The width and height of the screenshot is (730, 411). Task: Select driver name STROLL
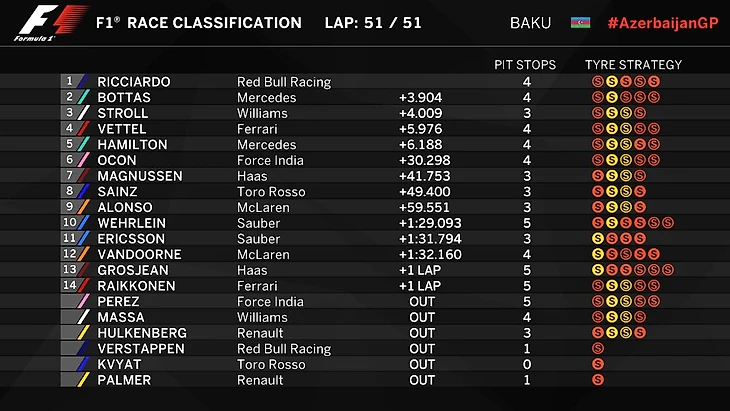(123, 113)
